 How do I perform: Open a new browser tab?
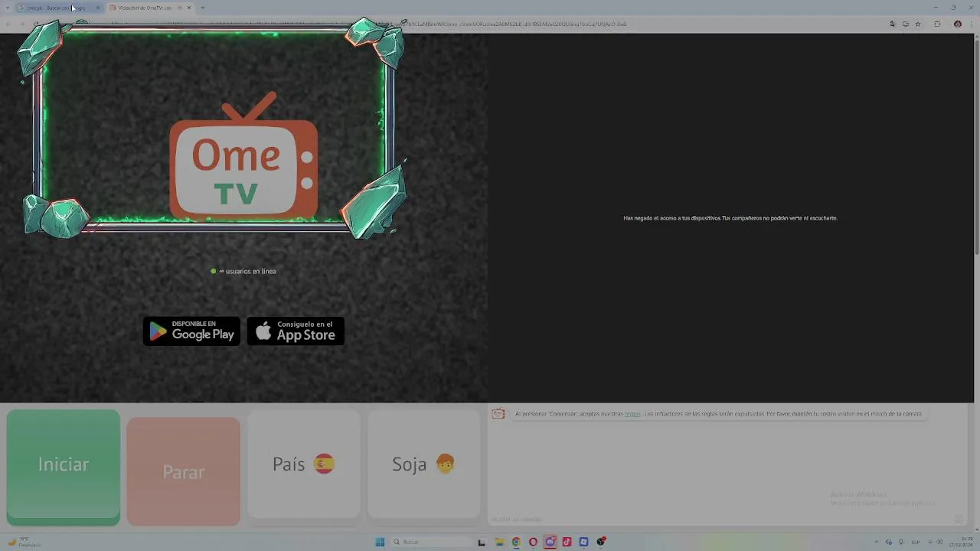tap(202, 8)
